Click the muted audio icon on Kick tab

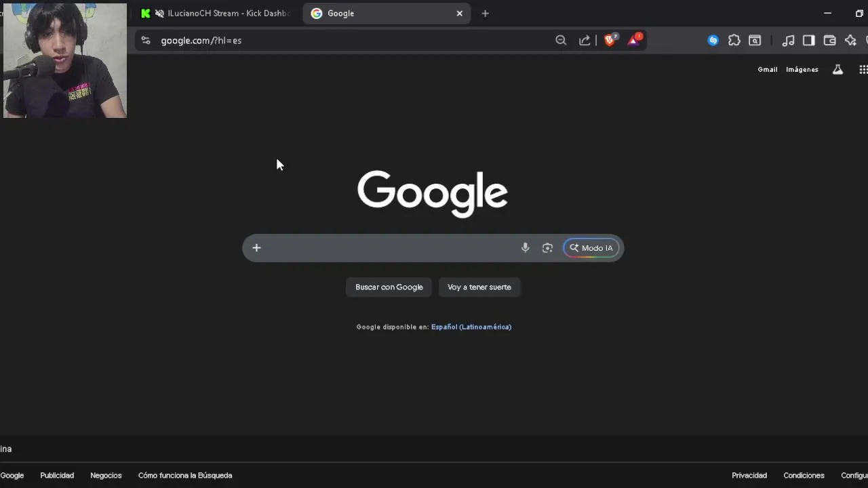pos(159,14)
